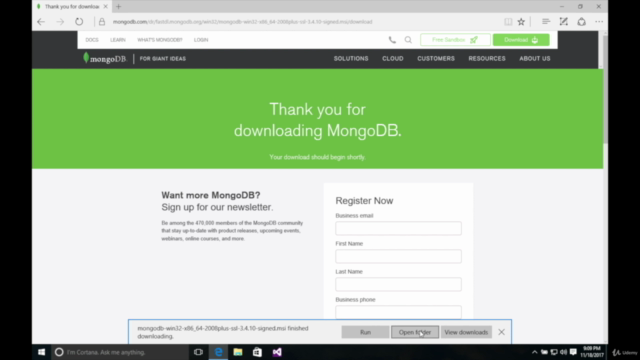Click the browser forward arrow
The image size is (640, 360).
click(x=60, y=22)
